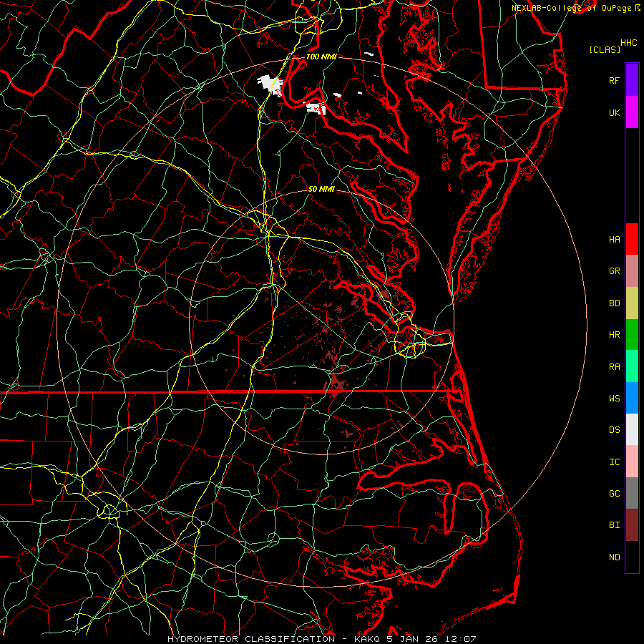Click the BI dark red legend swatch
This screenshot has height=644, width=644.
click(632, 525)
